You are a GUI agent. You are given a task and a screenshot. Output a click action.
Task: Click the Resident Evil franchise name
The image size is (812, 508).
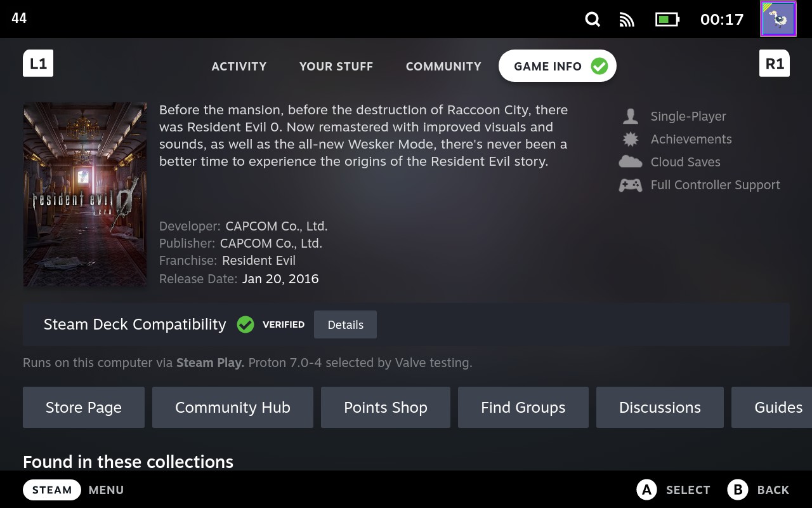pos(259,260)
